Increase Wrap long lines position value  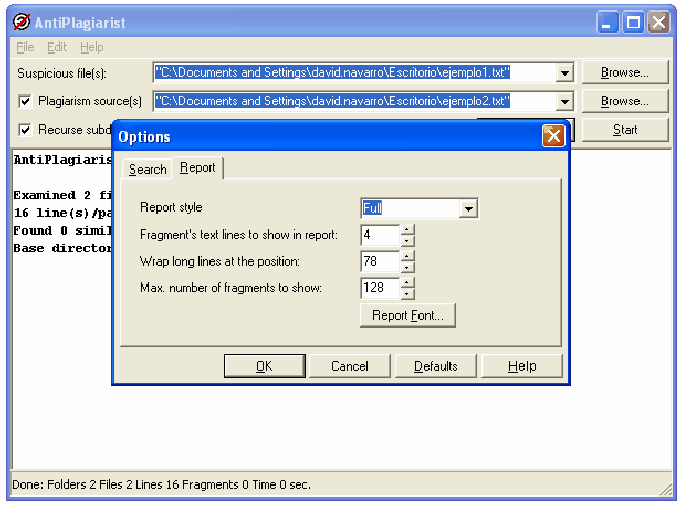point(407,256)
